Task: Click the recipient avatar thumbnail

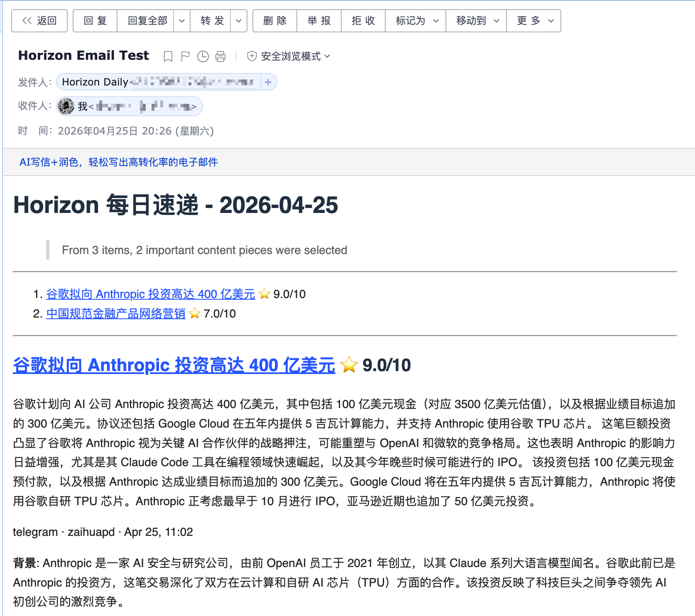Action: coord(66,107)
